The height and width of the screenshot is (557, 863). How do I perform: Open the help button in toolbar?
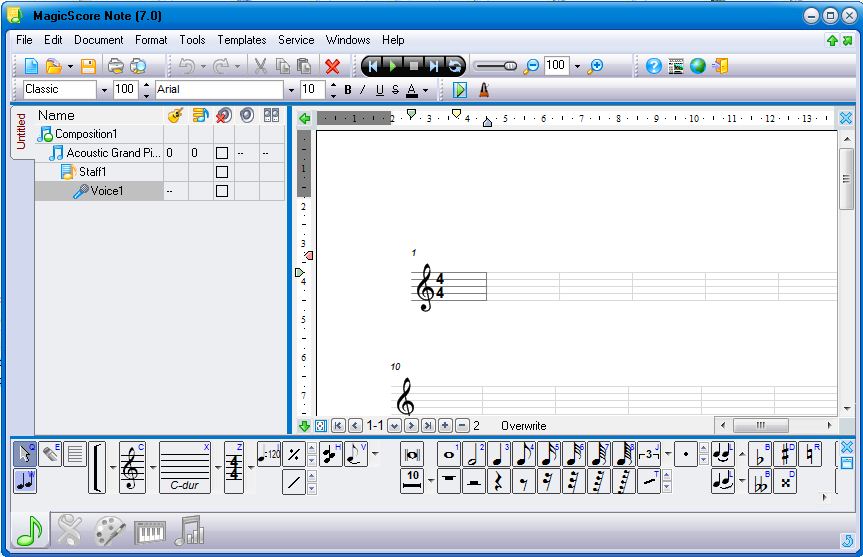pos(653,66)
